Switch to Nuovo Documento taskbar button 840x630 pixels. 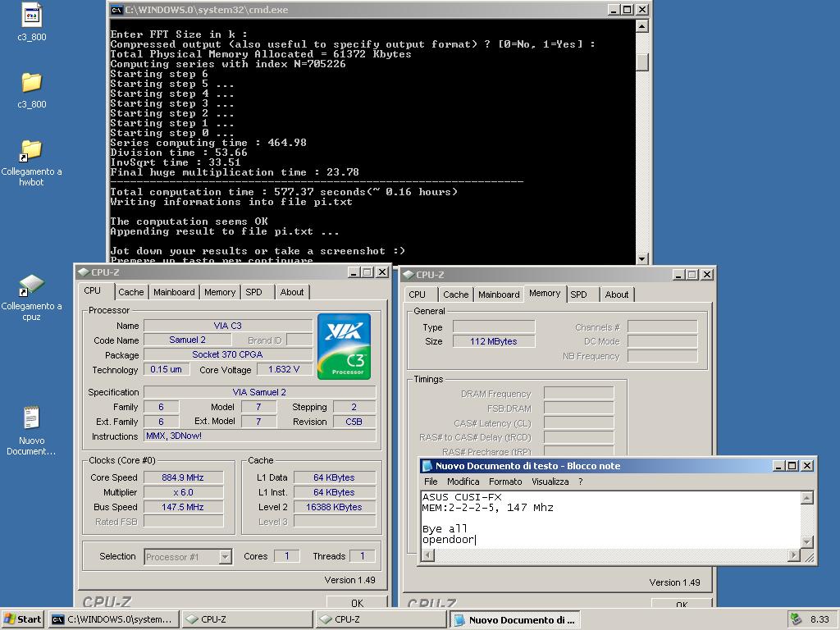tap(515, 619)
